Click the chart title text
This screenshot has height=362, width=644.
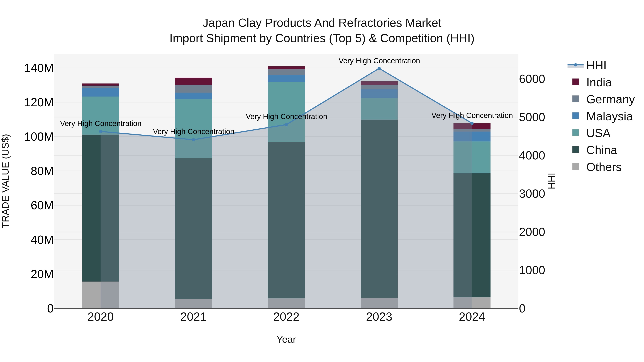[x=322, y=30]
